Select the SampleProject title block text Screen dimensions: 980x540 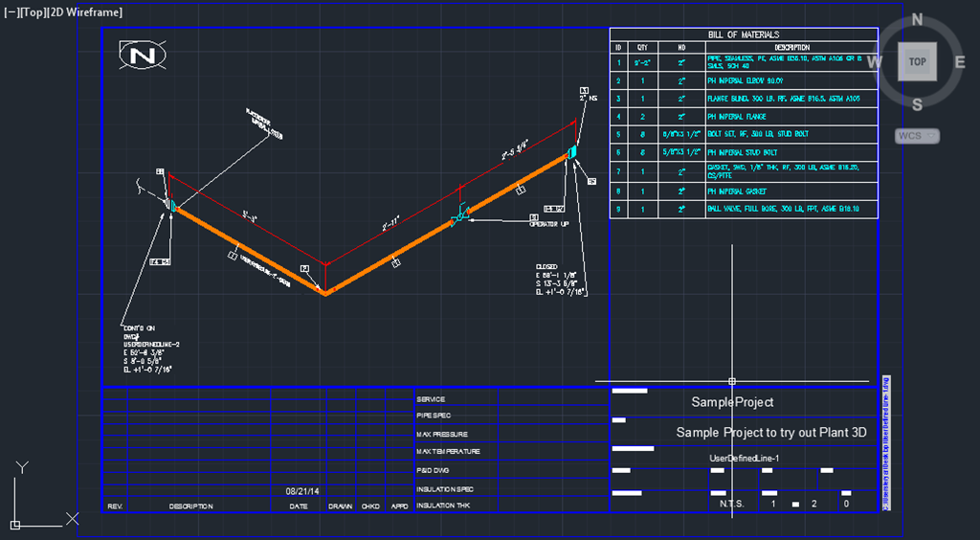[732, 402]
